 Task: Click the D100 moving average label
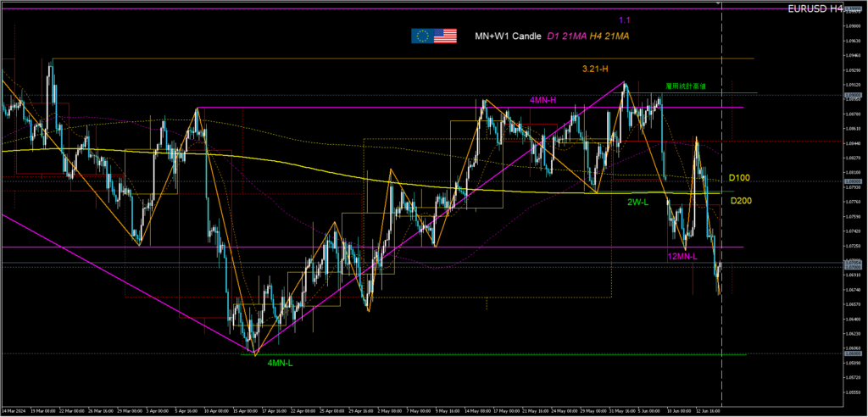click(739, 178)
